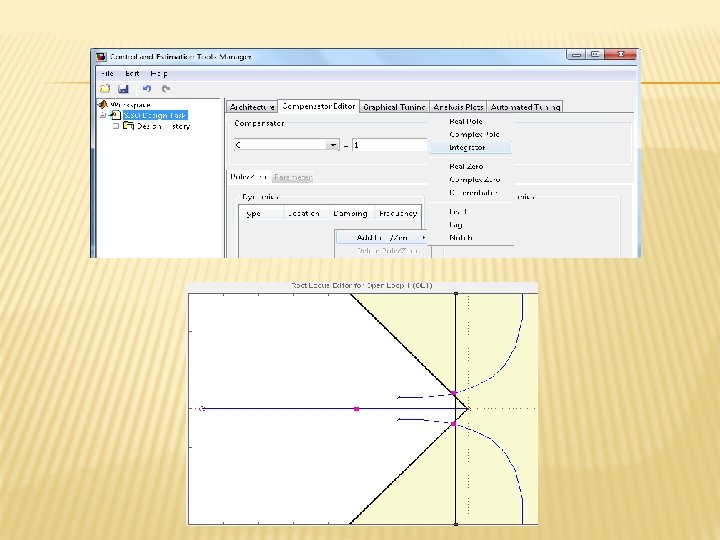Screen dimensions: 720x540
Task: Click the pink pole marker on the real axis
Action: click(356, 409)
